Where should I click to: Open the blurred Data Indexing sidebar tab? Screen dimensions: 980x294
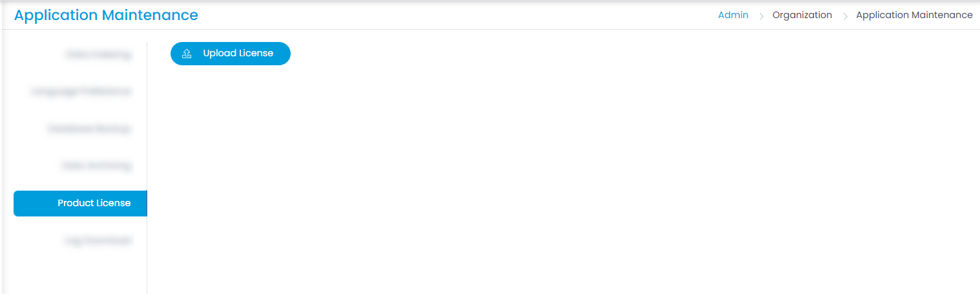98,55
